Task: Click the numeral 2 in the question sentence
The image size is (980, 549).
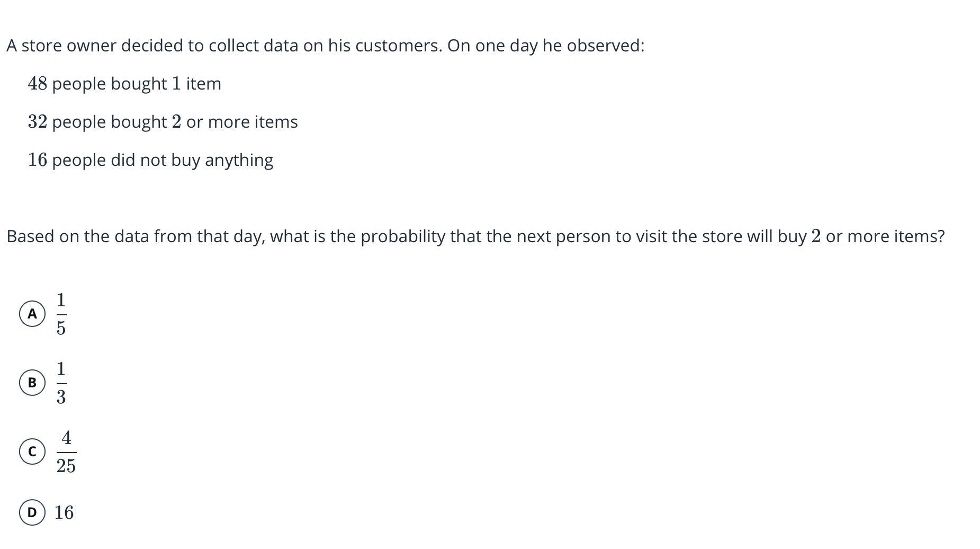Action: [816, 236]
